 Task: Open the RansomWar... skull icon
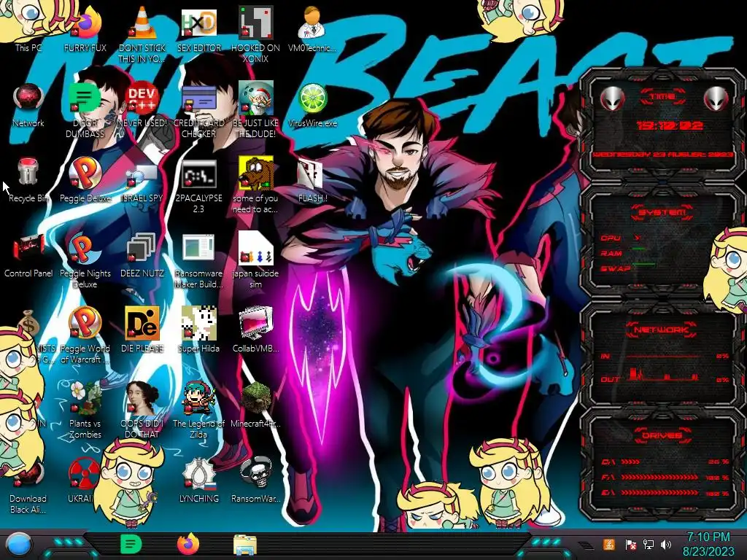255,480
